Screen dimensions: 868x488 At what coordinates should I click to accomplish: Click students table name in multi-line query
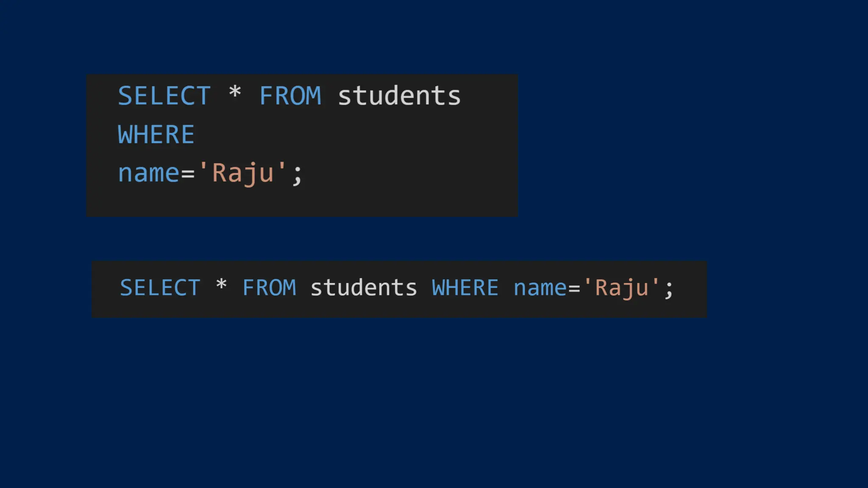point(399,96)
